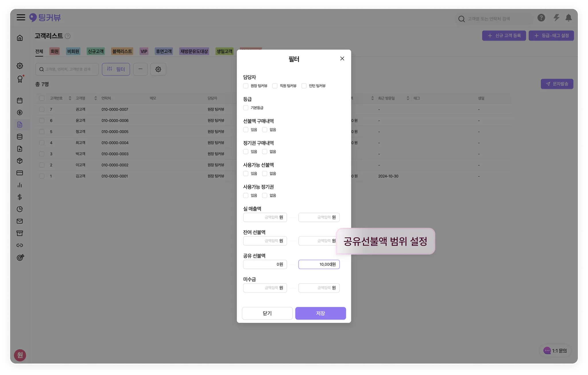Click the lightning bolt icon

point(556,18)
